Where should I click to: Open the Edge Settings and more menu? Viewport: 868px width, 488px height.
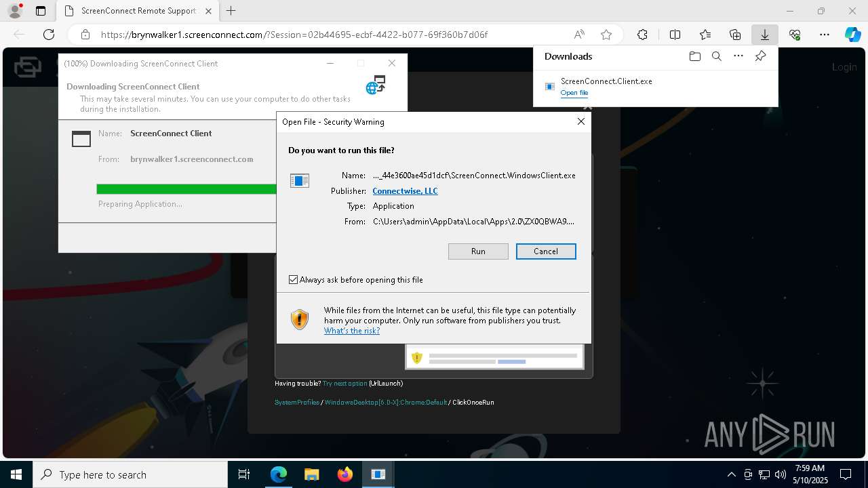point(824,35)
